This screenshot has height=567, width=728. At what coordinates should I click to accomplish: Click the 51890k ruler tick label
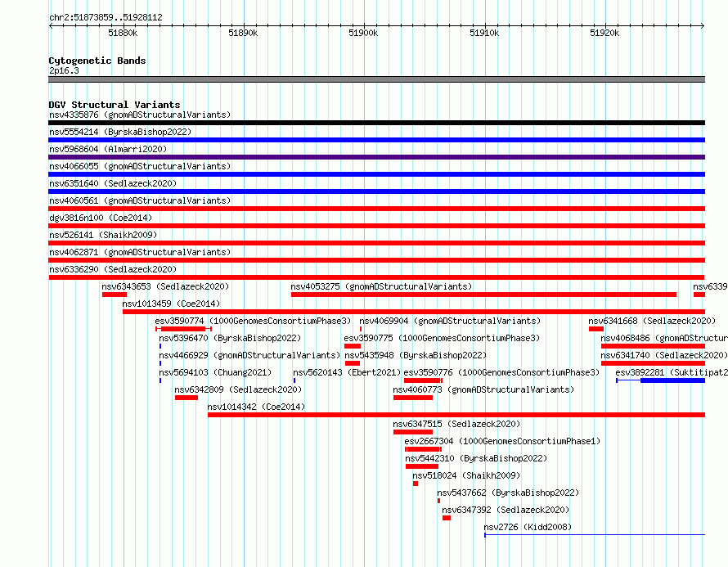243,33
